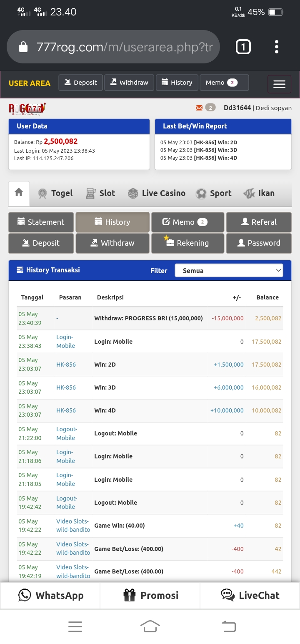Switch to the Togel tab
300x644 pixels.
55,193
